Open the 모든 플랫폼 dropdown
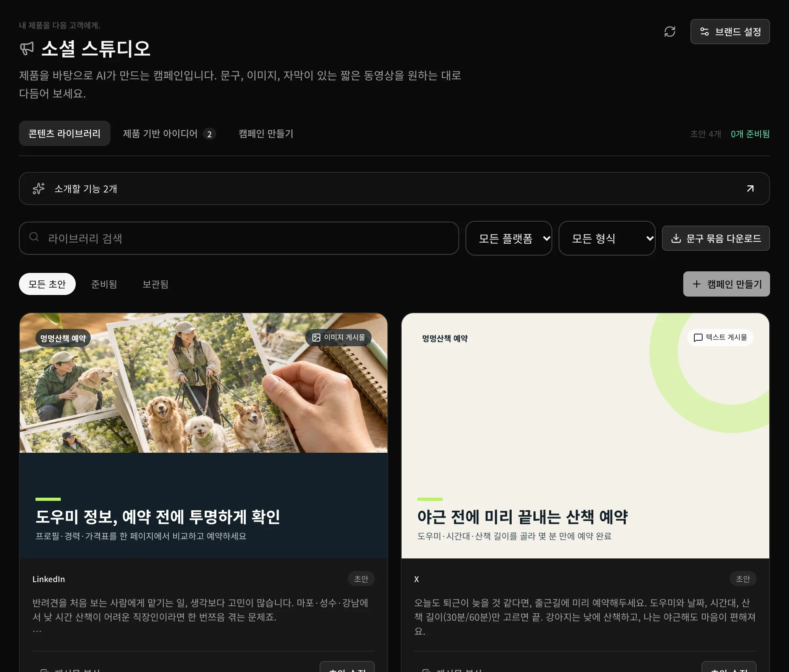 click(509, 238)
